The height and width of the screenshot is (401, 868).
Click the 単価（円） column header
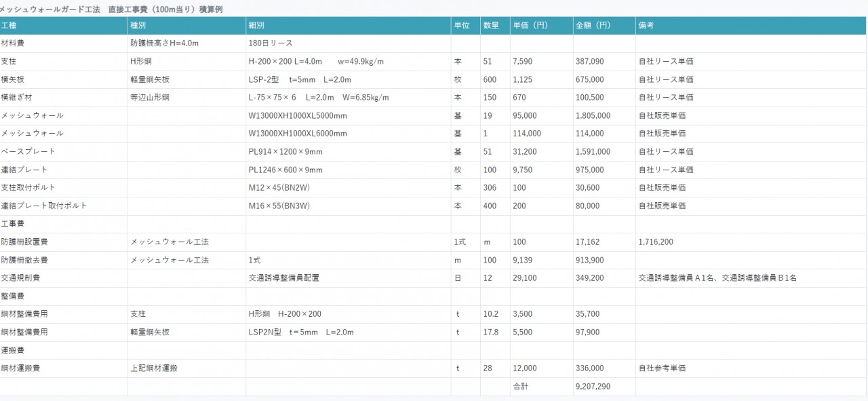[541, 26]
